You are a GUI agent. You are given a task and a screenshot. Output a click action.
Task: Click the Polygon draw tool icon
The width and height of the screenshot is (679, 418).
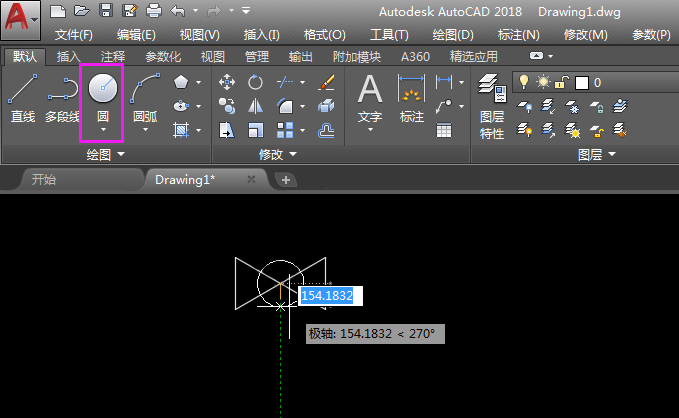(181, 82)
